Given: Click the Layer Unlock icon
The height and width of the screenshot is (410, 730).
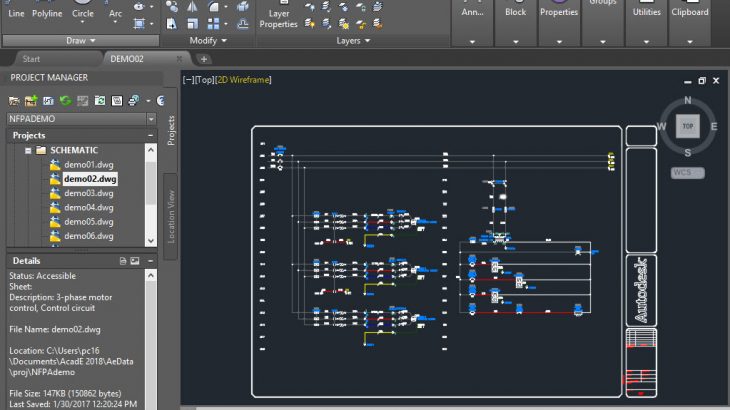Looking at the screenshot, I should tap(360, 23).
